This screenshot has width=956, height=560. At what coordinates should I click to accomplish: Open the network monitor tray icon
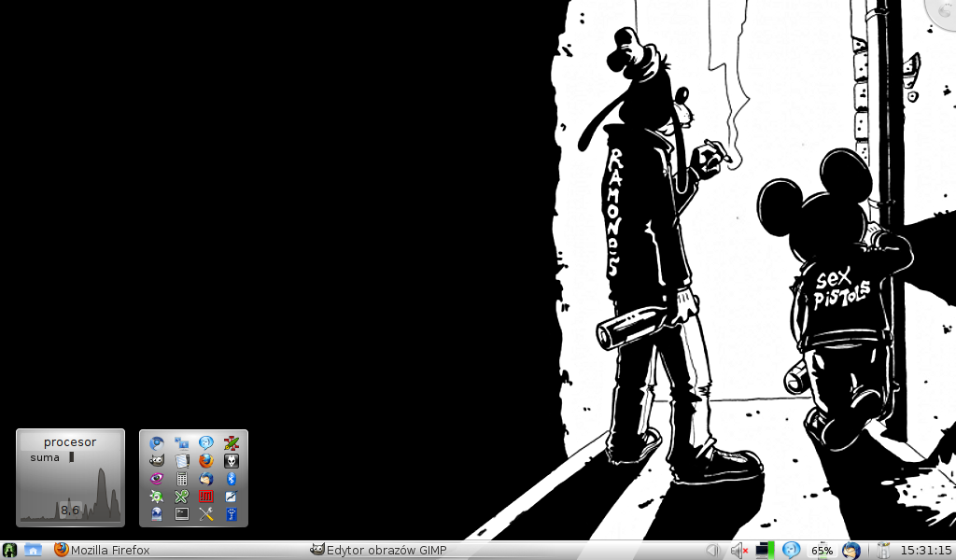click(765, 551)
